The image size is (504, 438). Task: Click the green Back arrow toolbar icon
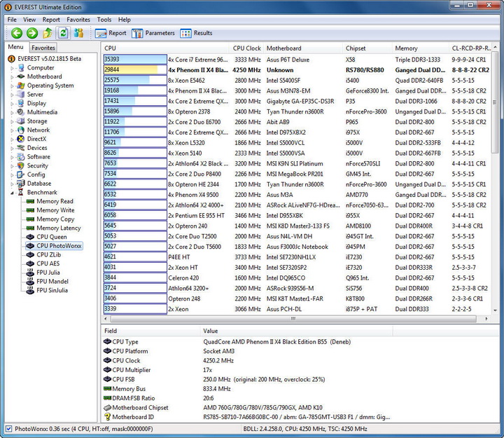click(16, 33)
